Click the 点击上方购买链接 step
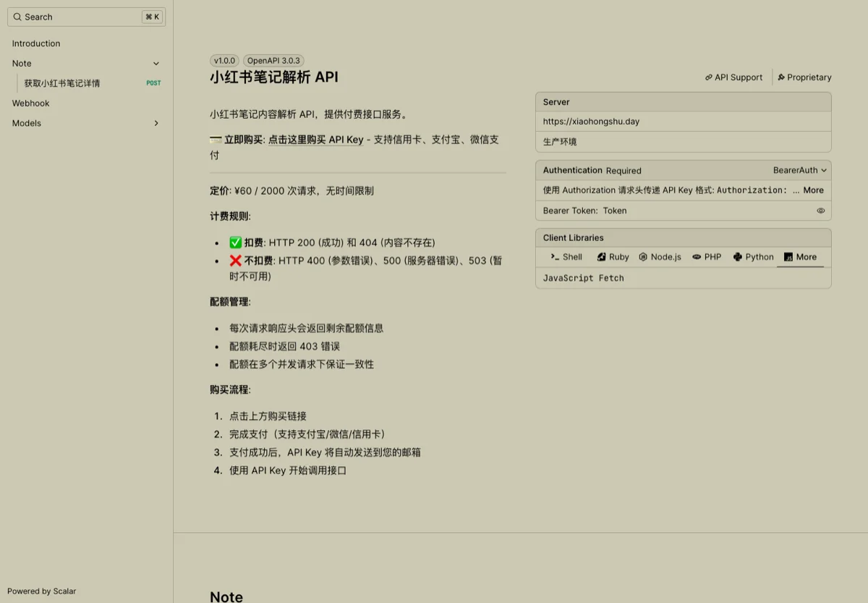 point(268,416)
